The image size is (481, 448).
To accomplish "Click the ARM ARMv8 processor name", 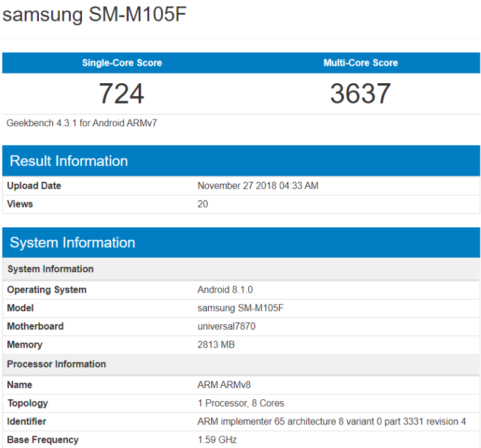I will tap(224, 385).
